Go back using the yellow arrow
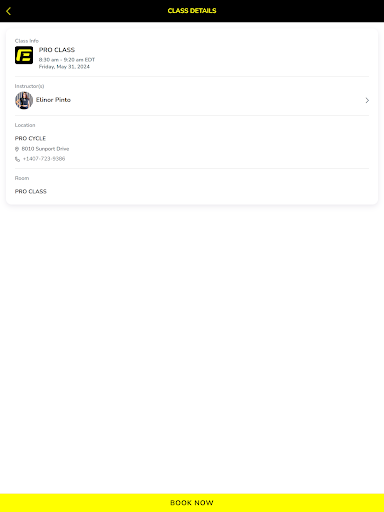The height and width of the screenshot is (512, 384). pyautogui.click(x=8, y=11)
